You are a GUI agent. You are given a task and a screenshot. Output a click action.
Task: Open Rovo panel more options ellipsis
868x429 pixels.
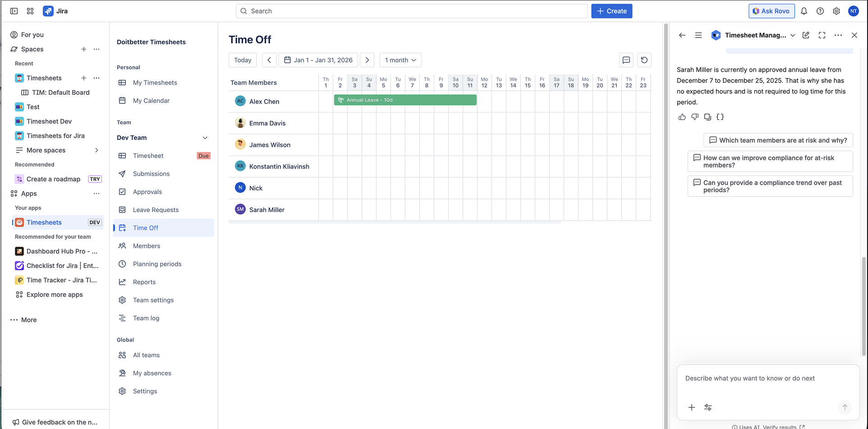[838, 35]
